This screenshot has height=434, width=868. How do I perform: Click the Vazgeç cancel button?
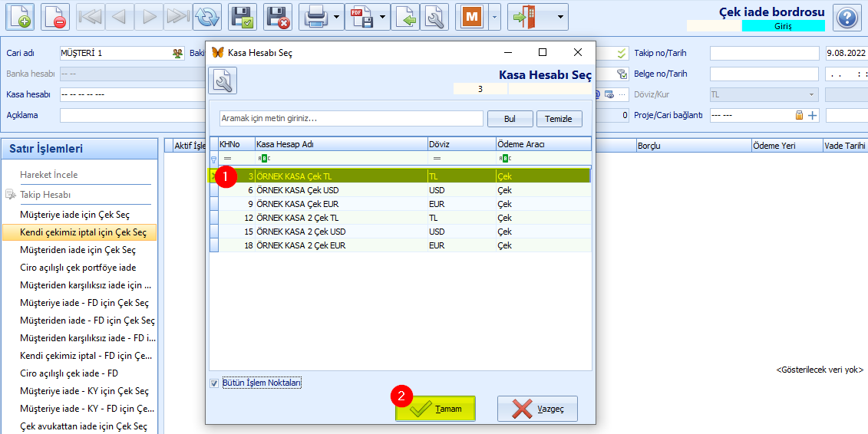537,409
